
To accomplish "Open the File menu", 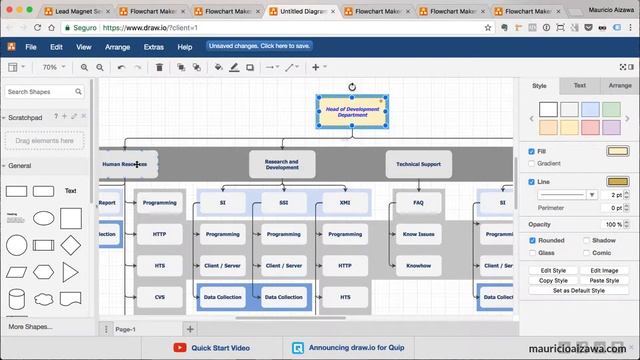I will [31, 47].
